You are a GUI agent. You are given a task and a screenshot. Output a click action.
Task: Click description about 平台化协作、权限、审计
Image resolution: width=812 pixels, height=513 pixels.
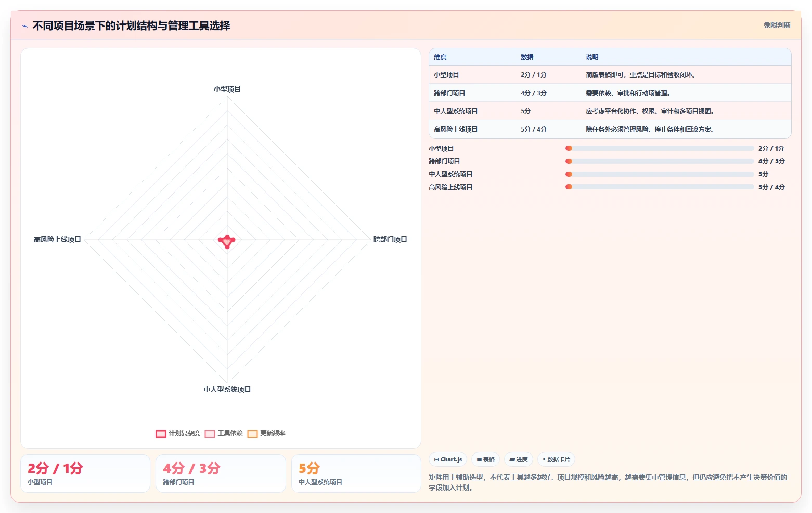pyautogui.click(x=650, y=111)
